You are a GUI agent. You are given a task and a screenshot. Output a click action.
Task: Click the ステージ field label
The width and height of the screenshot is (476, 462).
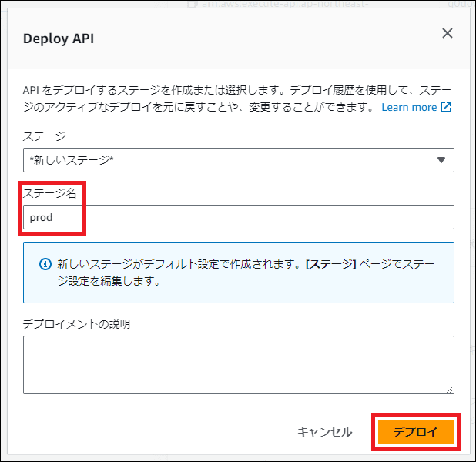point(45,136)
